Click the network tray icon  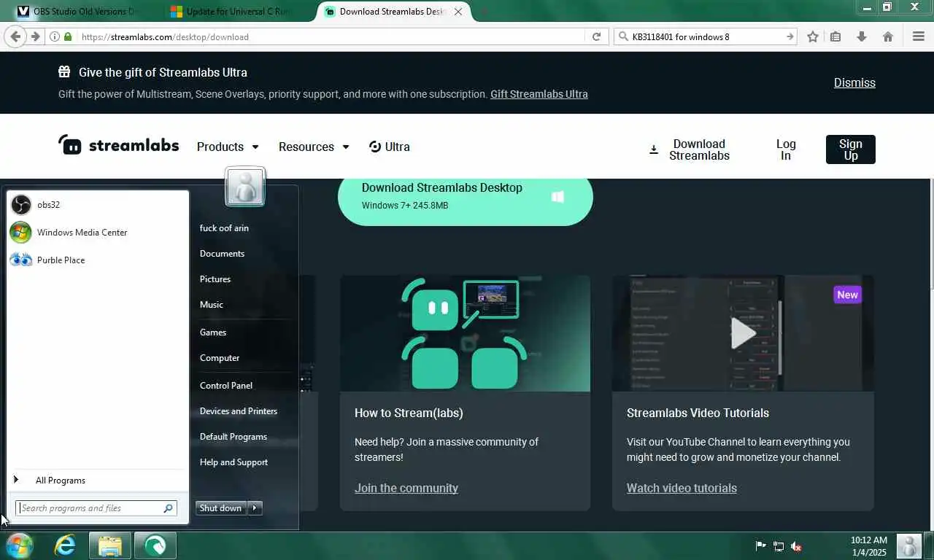(779, 545)
